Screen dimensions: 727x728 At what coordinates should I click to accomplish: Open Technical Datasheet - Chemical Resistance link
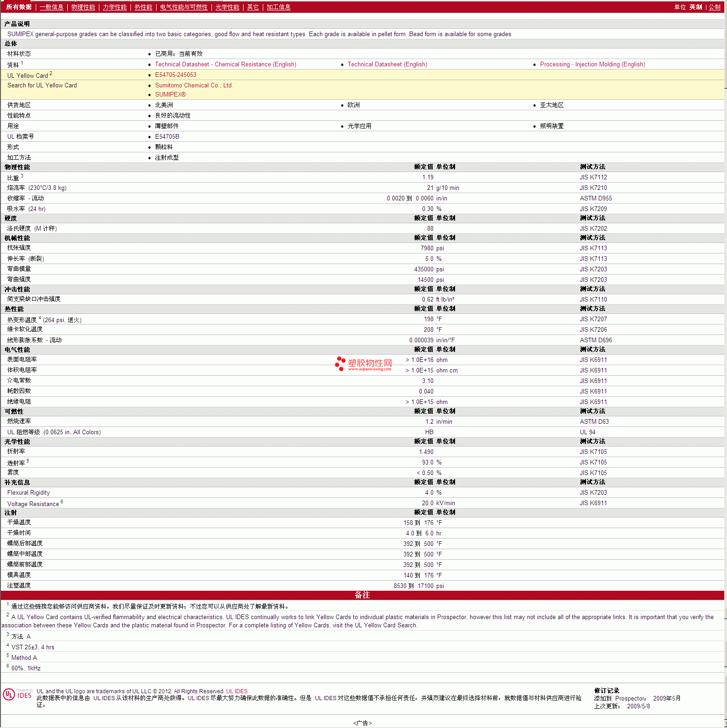[226, 65]
